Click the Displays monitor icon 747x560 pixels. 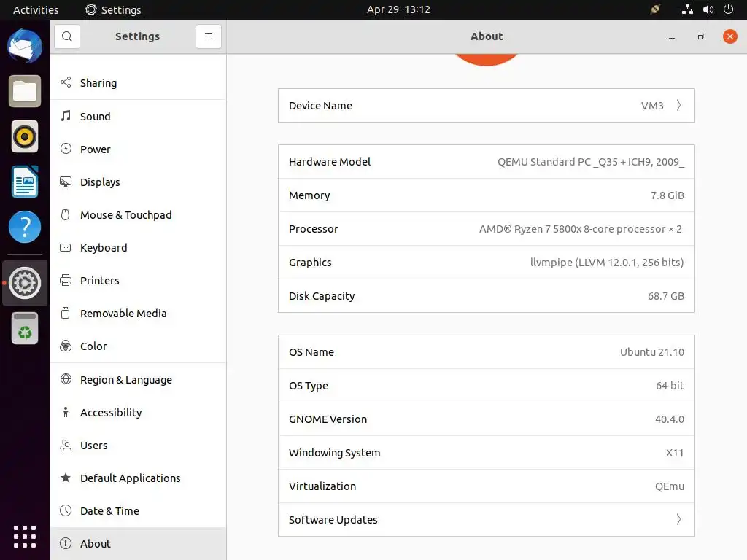(x=66, y=182)
